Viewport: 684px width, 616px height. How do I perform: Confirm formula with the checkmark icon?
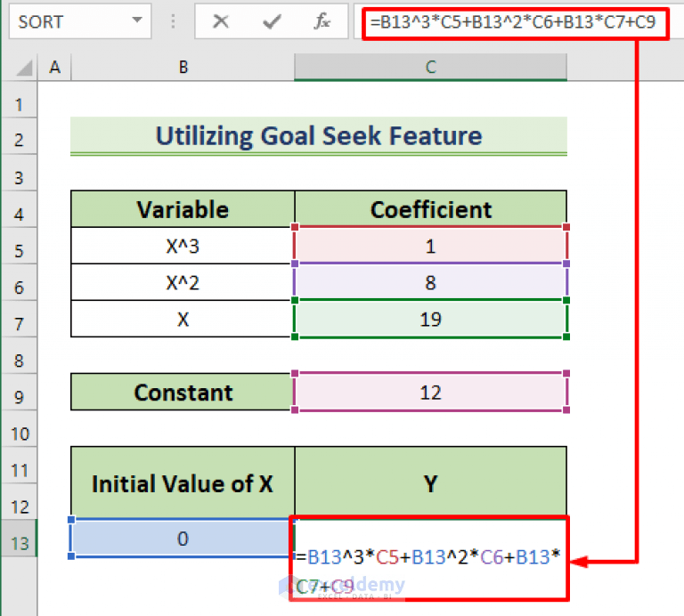272,21
